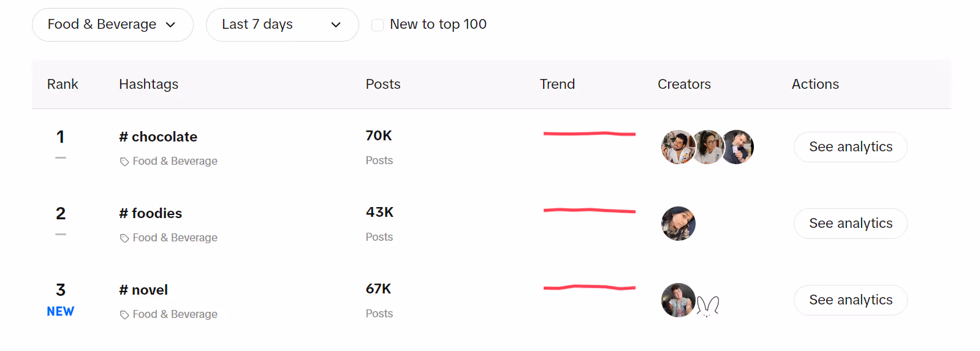
Task: Open the # foodies hashtag link
Action: (x=151, y=213)
